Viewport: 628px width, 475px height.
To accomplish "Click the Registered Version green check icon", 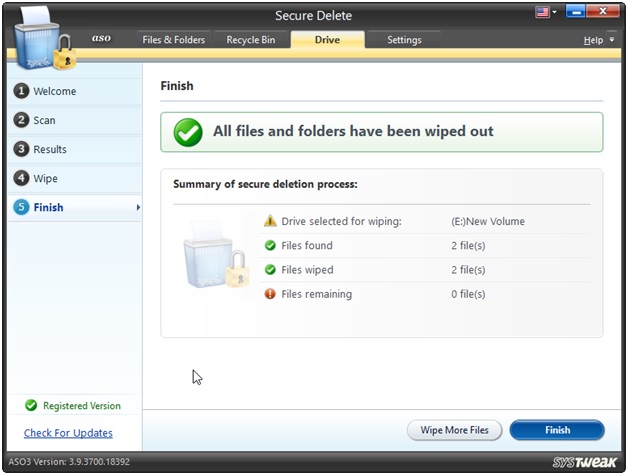I will [31, 406].
